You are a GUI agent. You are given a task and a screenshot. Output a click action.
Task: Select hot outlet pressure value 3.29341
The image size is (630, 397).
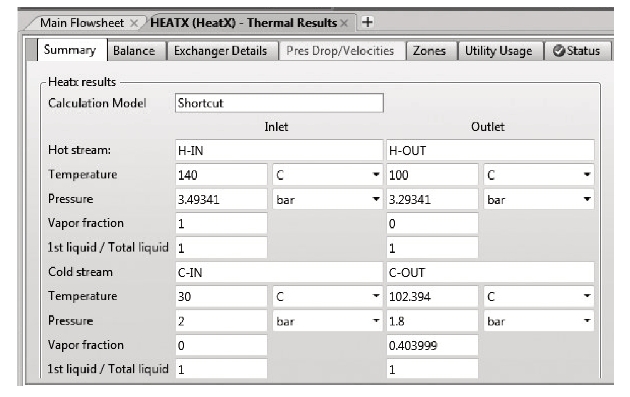pyautogui.click(x=432, y=199)
